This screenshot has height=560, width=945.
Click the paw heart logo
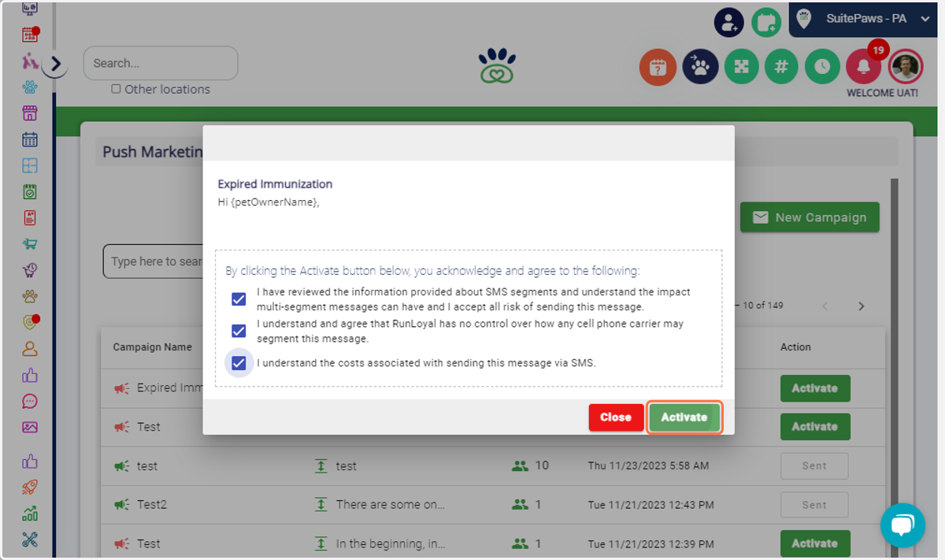tap(497, 66)
